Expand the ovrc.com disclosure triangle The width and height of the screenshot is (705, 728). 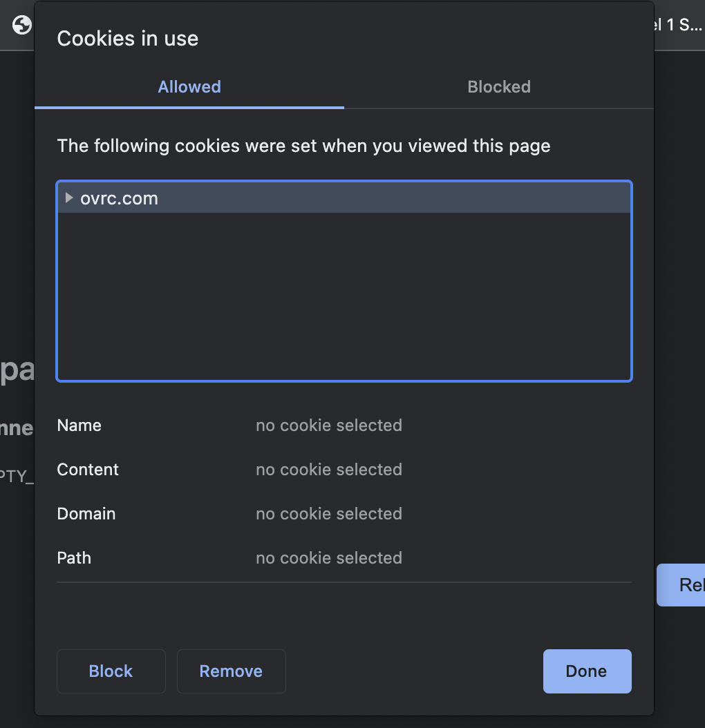[68, 198]
